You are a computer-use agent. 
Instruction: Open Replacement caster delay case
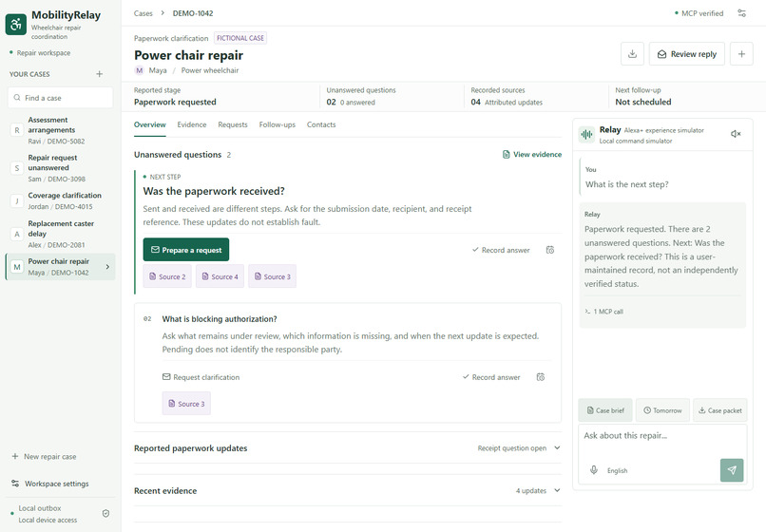coord(60,234)
